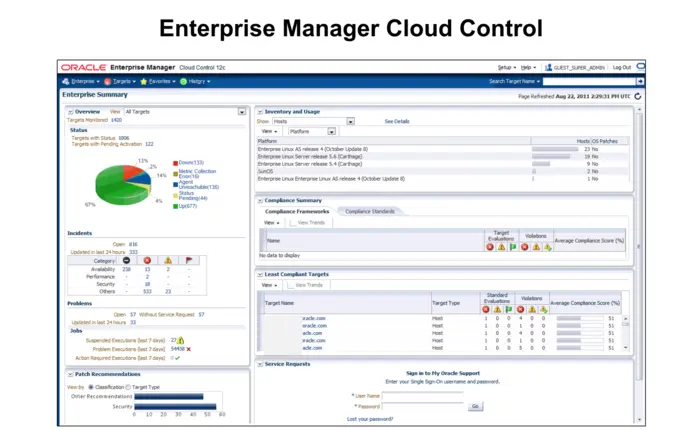Click the Security bar in Patch Recommendations
The width and height of the screenshot is (700, 430).
pos(175,407)
